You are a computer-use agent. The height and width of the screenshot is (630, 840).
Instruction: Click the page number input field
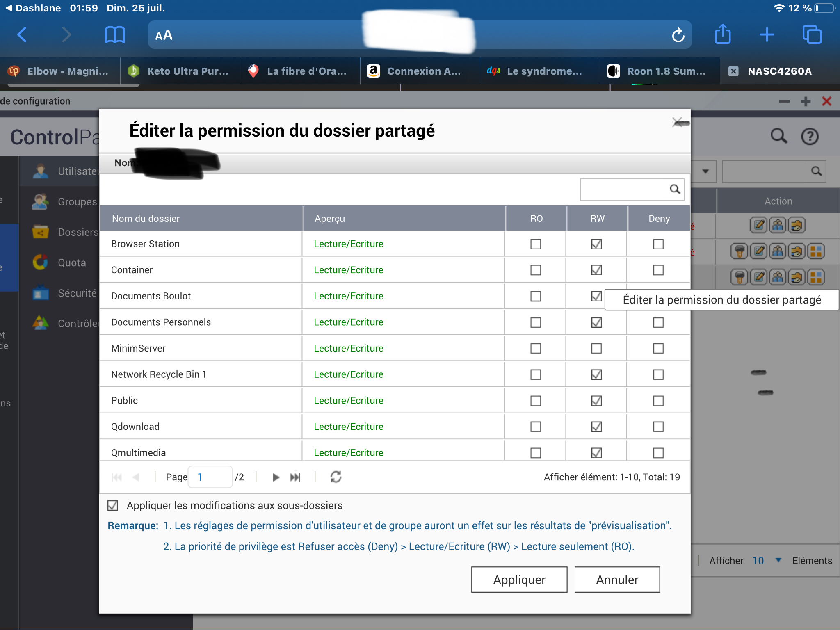click(x=210, y=477)
